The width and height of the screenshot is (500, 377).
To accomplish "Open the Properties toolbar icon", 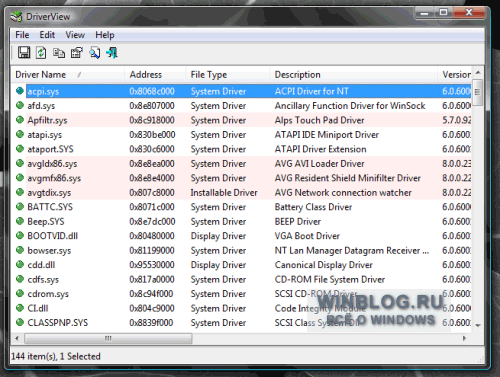I will (x=77, y=53).
